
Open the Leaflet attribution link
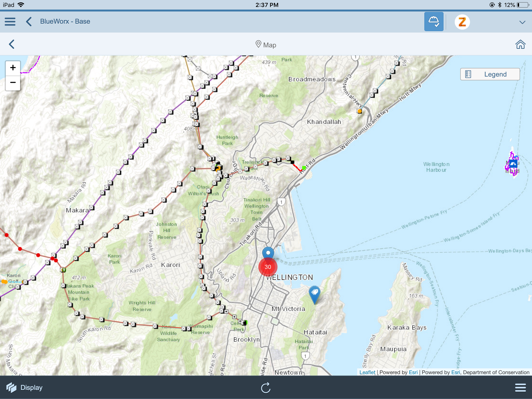pos(367,372)
